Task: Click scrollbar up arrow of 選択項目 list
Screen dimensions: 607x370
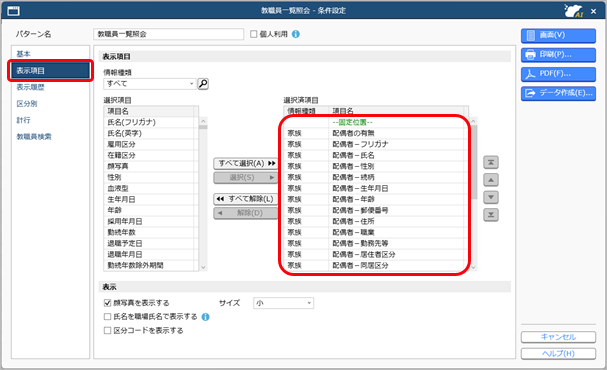Action: tap(203, 121)
